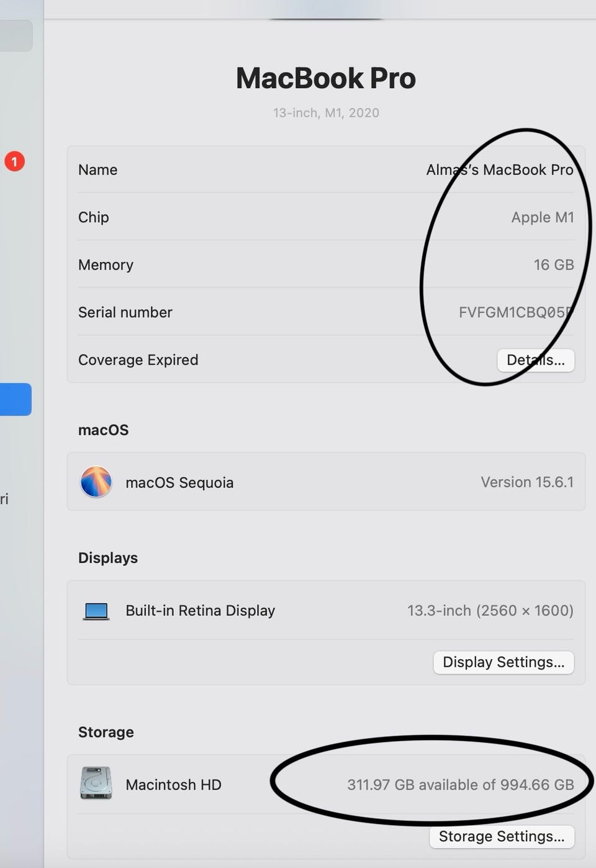This screenshot has height=868, width=596.
Task: Click the red notification badge in sidebar
Action: 14,162
